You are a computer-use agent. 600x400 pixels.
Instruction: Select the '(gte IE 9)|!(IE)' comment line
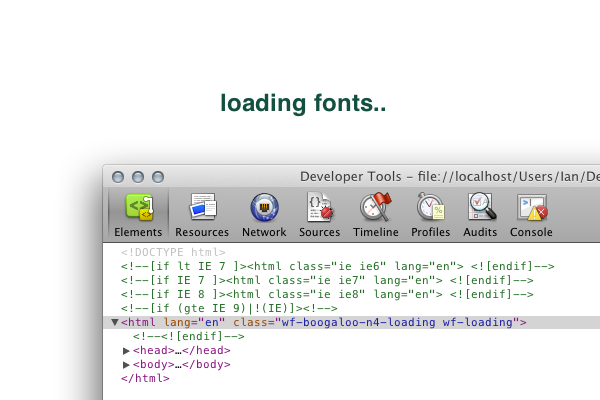coord(229,308)
